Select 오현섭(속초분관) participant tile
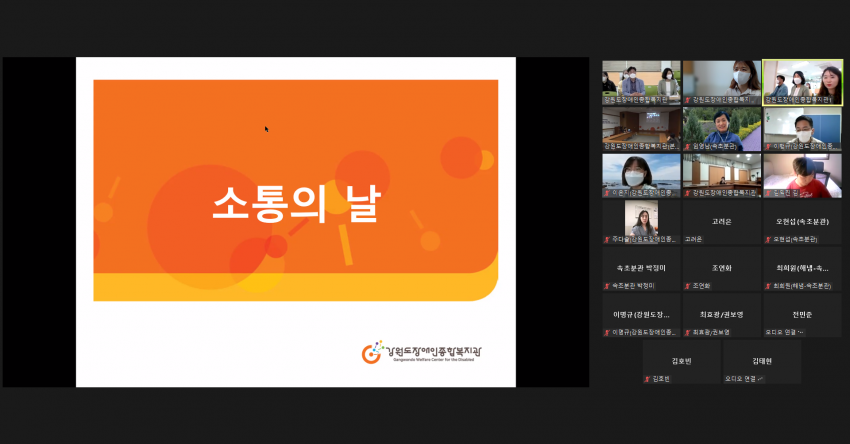Screen dimensions: 850x444 click(803, 222)
